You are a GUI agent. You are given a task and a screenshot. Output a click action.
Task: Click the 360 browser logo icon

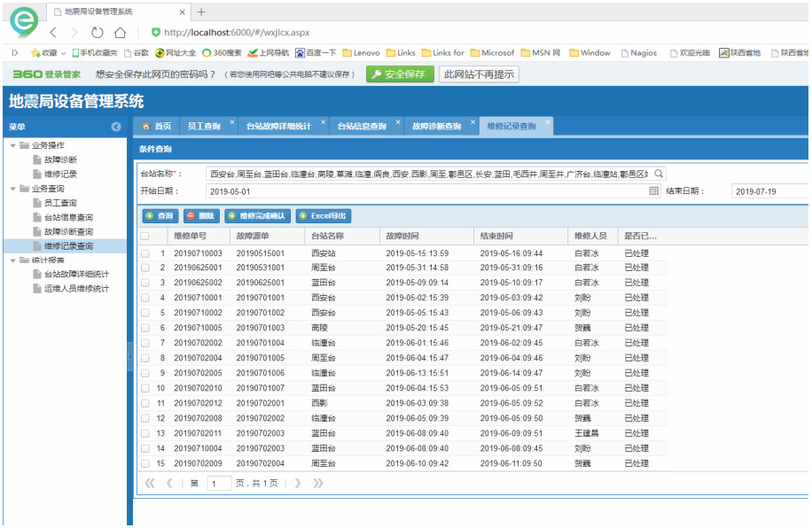24,22
